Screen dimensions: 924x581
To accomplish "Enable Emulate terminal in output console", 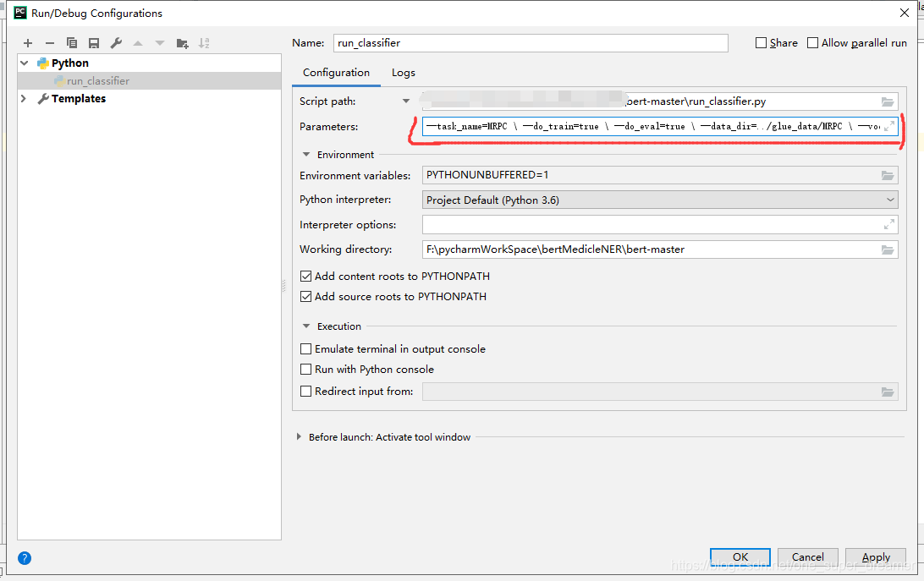I will 305,348.
